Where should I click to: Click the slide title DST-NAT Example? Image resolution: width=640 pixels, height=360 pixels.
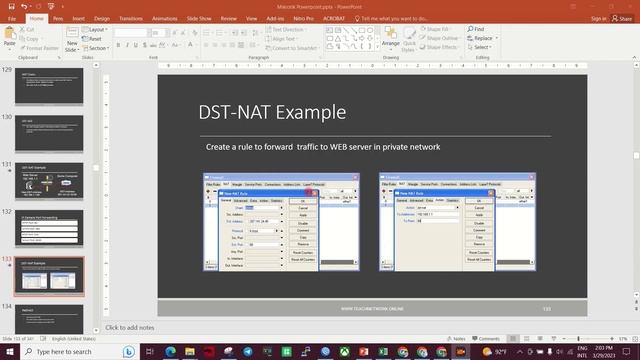click(x=272, y=112)
